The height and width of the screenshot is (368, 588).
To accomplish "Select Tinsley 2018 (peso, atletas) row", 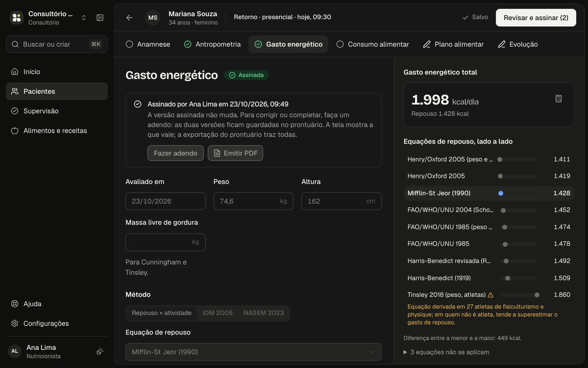I will point(489,295).
